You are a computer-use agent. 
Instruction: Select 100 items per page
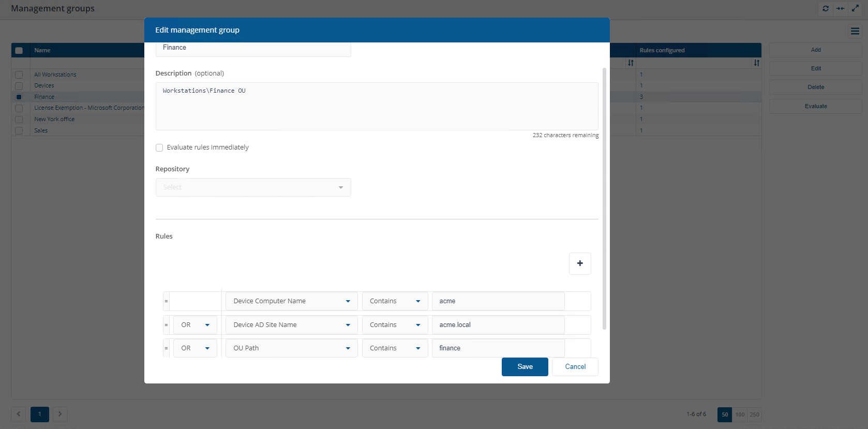coord(740,415)
